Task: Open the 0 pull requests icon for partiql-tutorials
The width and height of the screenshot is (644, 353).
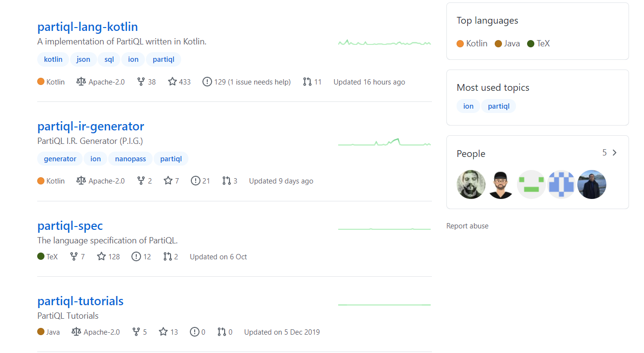Action: (x=222, y=332)
